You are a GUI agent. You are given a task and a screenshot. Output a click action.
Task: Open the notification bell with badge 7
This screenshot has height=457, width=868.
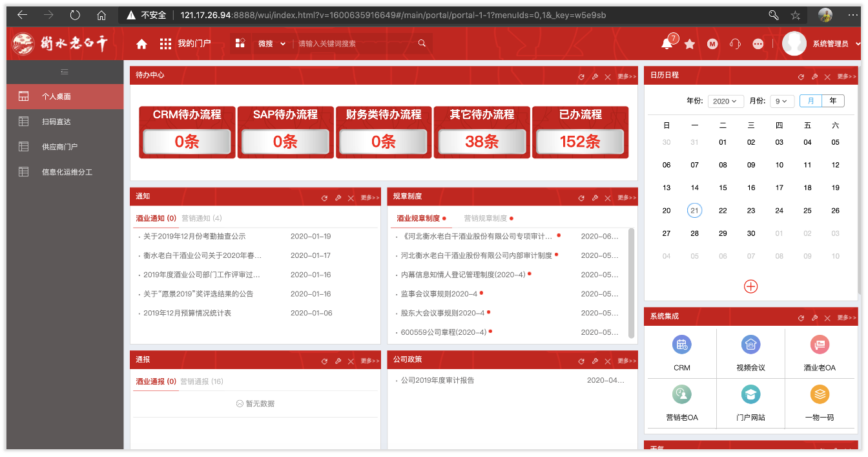tap(667, 43)
